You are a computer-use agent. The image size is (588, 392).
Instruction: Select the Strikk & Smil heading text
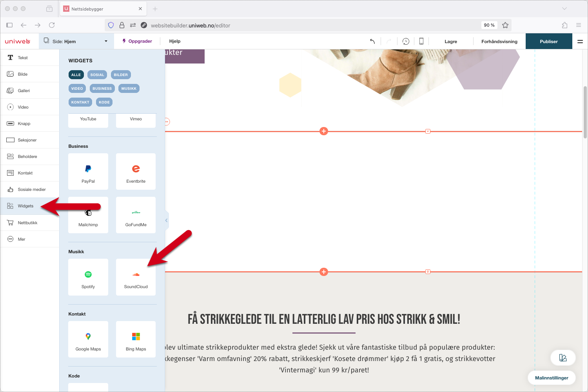click(x=324, y=319)
